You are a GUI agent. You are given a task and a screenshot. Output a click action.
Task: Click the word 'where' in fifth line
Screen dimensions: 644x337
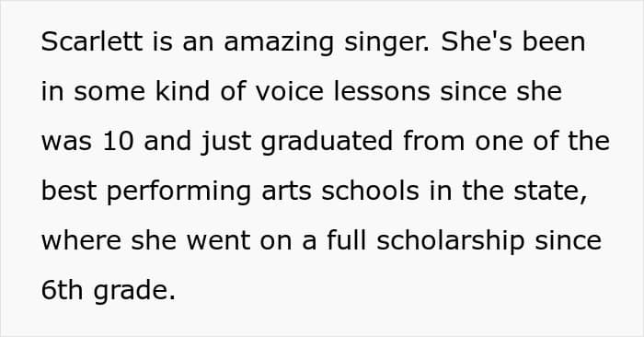tap(81, 241)
